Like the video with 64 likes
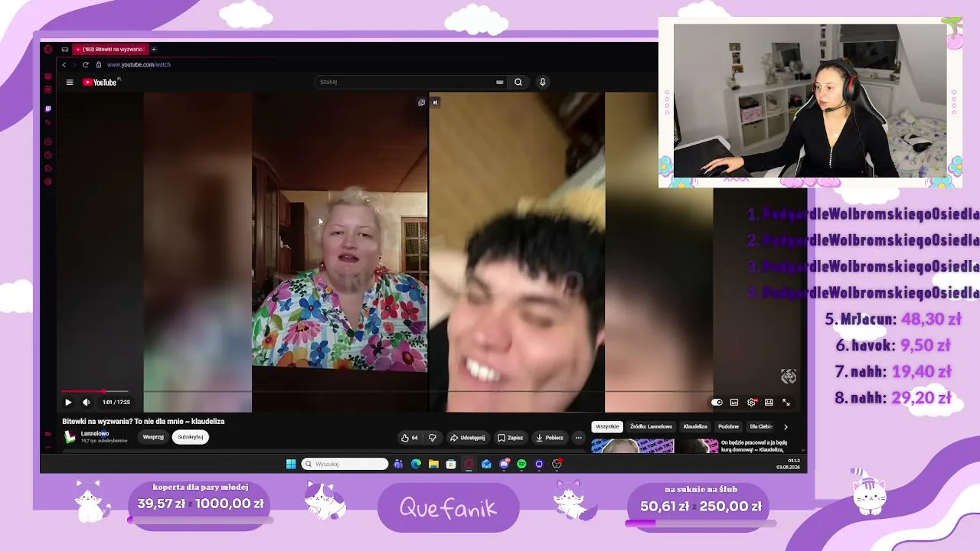The image size is (980, 551). [x=410, y=438]
